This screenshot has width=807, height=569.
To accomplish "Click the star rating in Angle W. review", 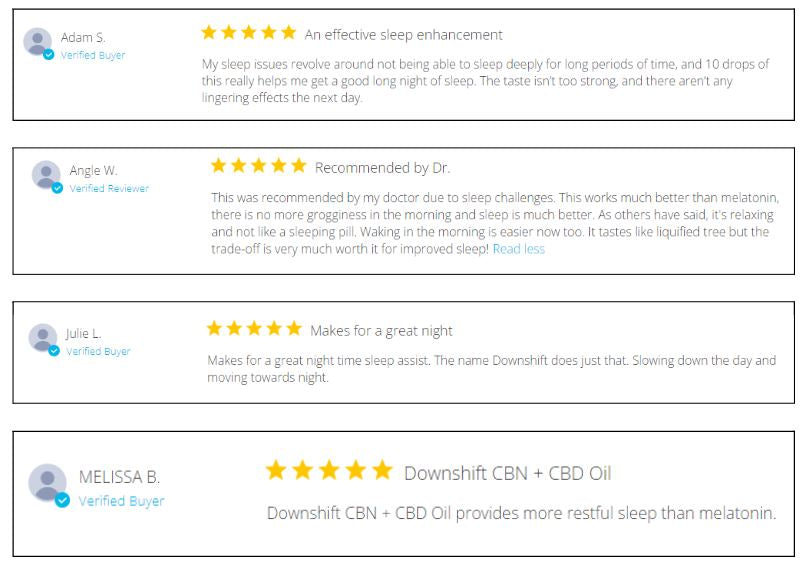I will [x=258, y=166].
